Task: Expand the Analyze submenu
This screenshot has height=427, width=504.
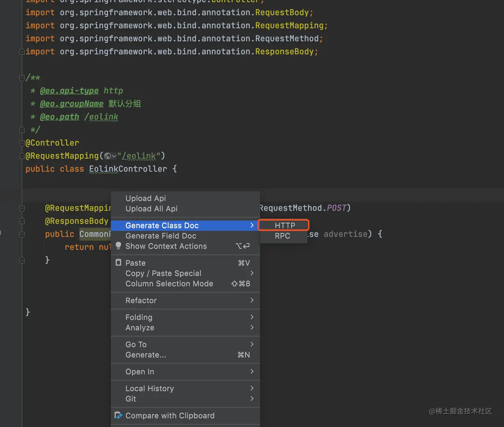Action: (185, 328)
